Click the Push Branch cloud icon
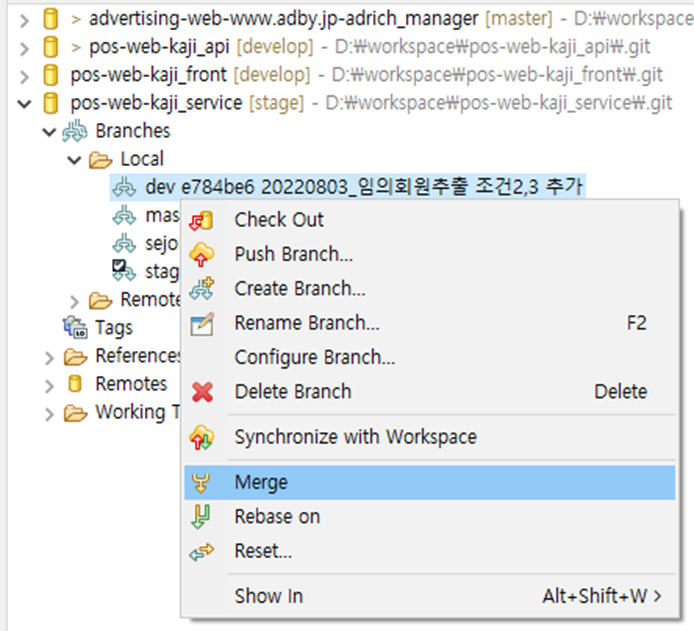 pyautogui.click(x=201, y=254)
